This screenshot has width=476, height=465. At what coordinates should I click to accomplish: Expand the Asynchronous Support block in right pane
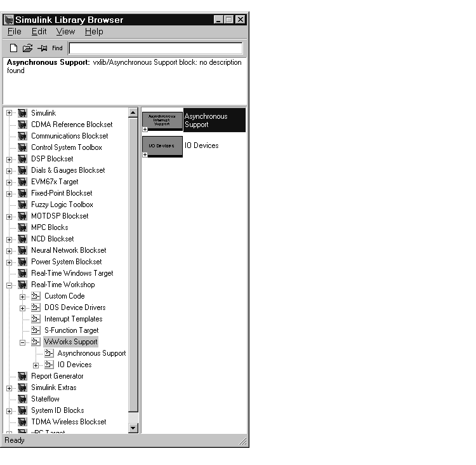(145, 130)
